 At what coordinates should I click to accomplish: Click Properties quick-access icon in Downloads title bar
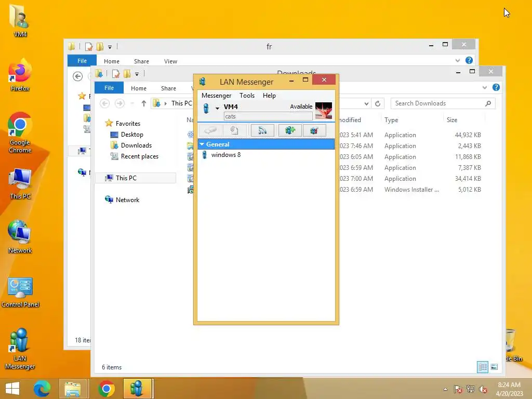116,74
